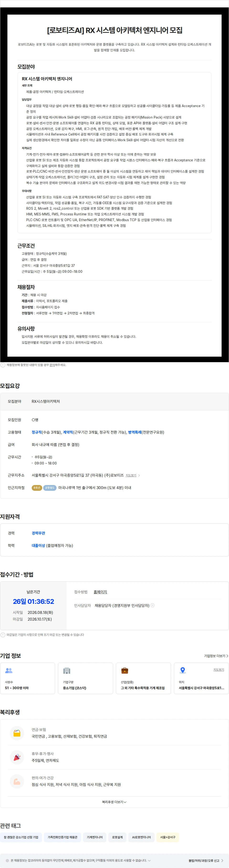This screenshot has width=229, height=868.
Task: Click the 병역특례 employment type text
Action: click(135, 432)
